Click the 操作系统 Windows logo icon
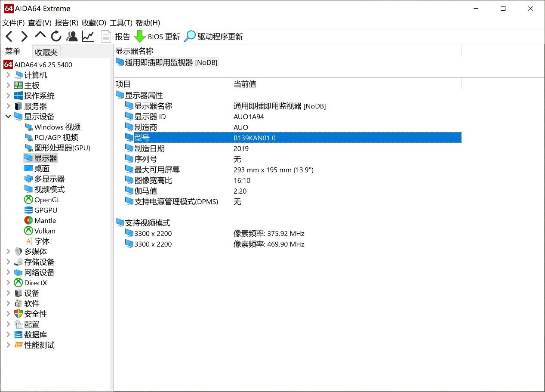This screenshot has height=392, width=545. [x=18, y=96]
